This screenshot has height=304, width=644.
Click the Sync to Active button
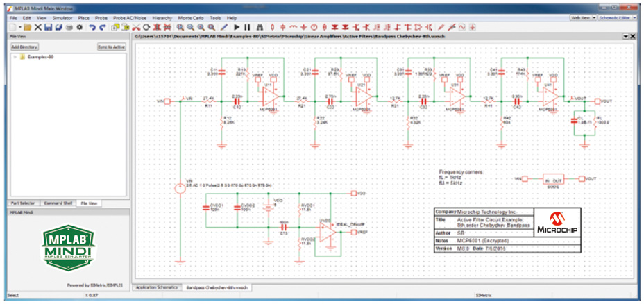click(x=111, y=47)
